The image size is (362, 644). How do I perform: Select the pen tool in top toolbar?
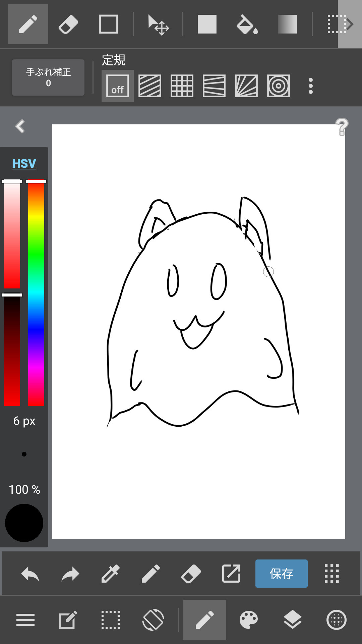(28, 24)
